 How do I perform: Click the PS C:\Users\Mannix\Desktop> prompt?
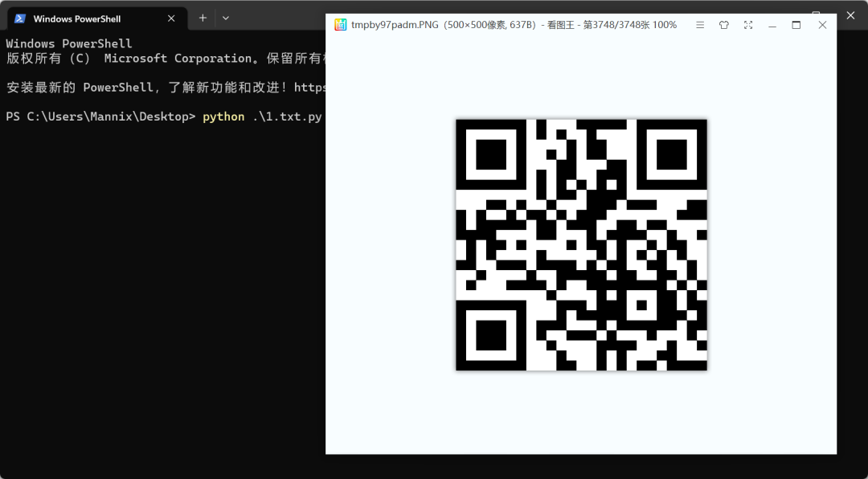point(100,117)
